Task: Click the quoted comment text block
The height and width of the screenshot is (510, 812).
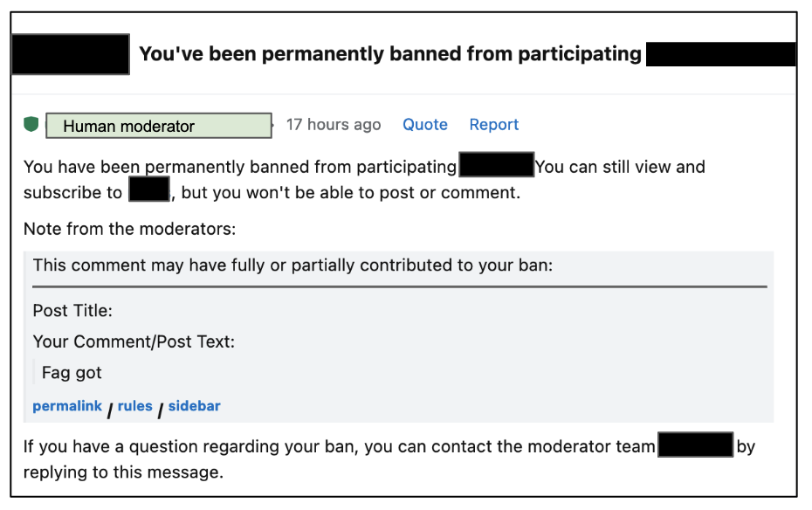Action: pos(72,373)
